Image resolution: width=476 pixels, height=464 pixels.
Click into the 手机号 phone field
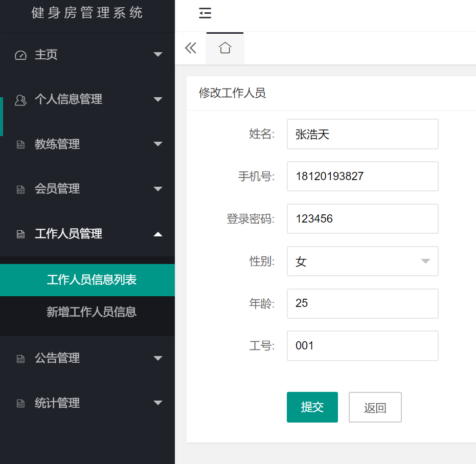[x=362, y=176]
